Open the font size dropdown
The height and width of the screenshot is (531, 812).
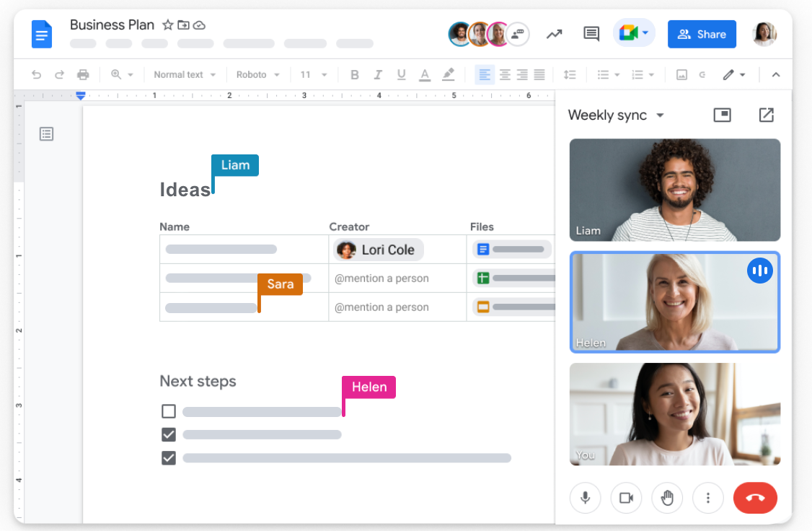pos(314,74)
